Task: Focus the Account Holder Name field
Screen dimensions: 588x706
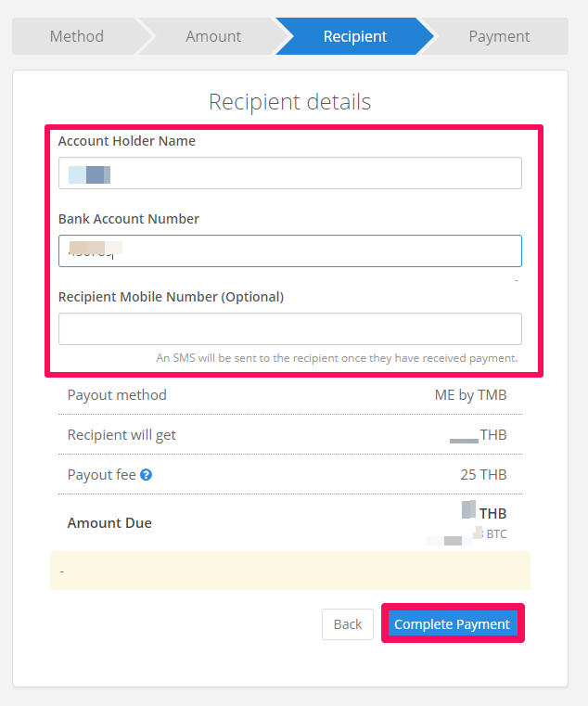Action: [290, 173]
